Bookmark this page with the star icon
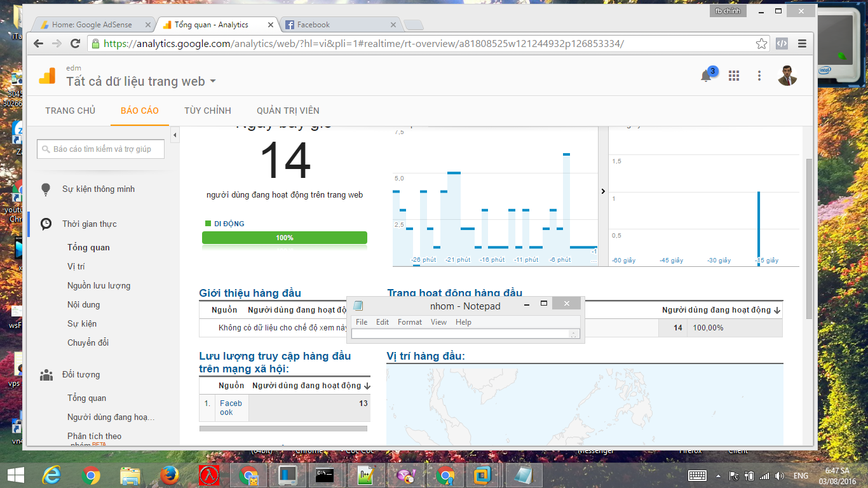 click(761, 44)
